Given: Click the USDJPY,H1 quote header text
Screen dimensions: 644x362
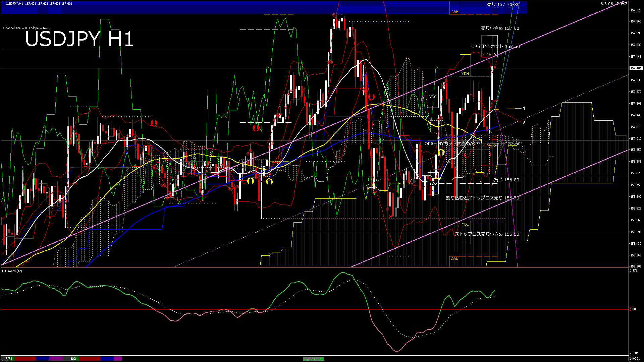Looking at the screenshot, I should (x=39, y=3).
